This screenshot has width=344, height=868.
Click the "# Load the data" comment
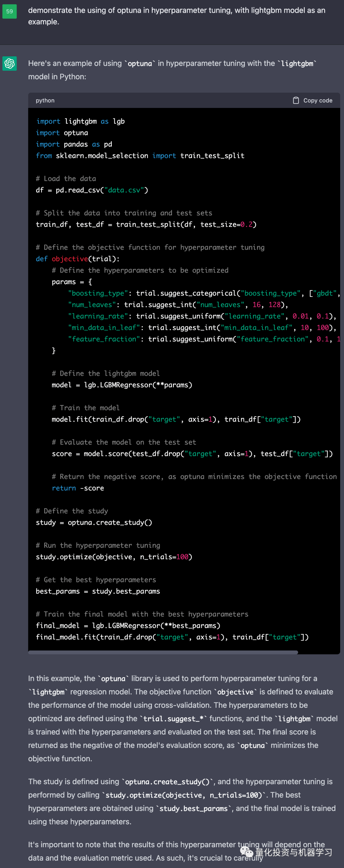tap(66, 179)
